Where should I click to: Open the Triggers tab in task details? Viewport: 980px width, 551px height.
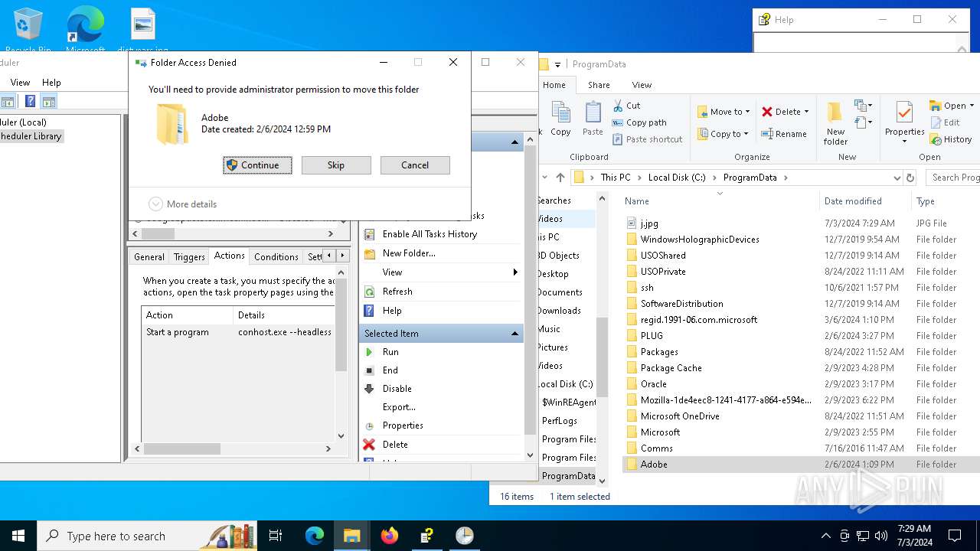pos(189,257)
